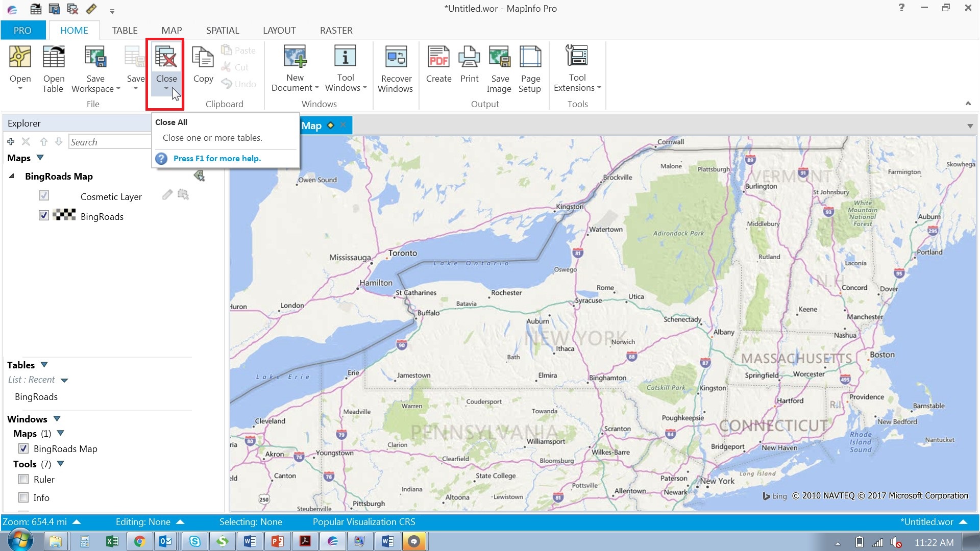Click the add plus icon in Explorer

click(11, 142)
